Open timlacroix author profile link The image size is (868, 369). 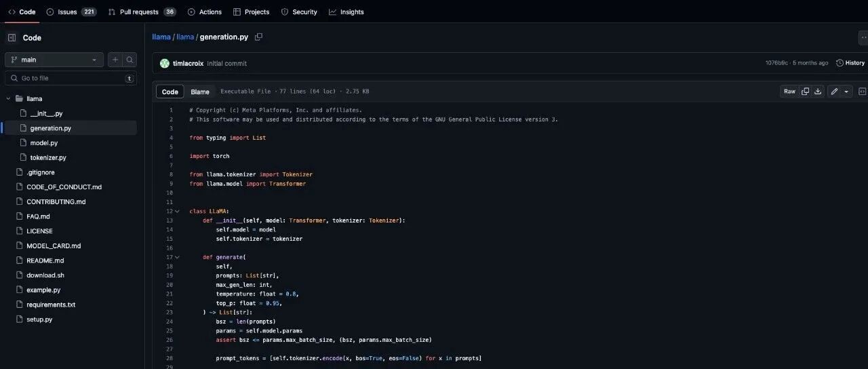(x=189, y=63)
